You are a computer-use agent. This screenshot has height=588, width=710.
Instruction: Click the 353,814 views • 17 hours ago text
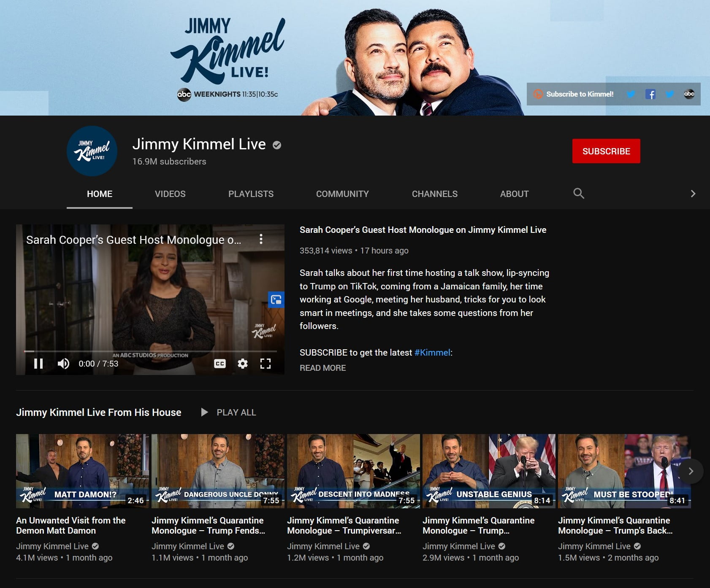[x=354, y=251]
